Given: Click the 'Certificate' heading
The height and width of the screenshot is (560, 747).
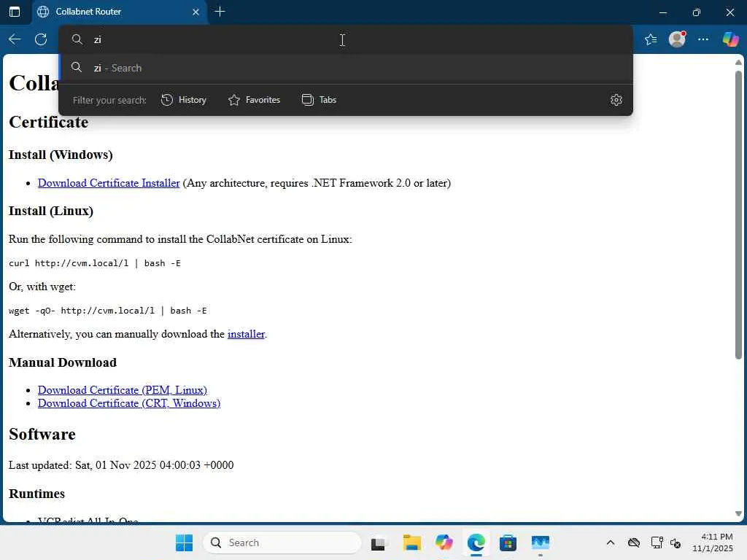Looking at the screenshot, I should click(49, 122).
